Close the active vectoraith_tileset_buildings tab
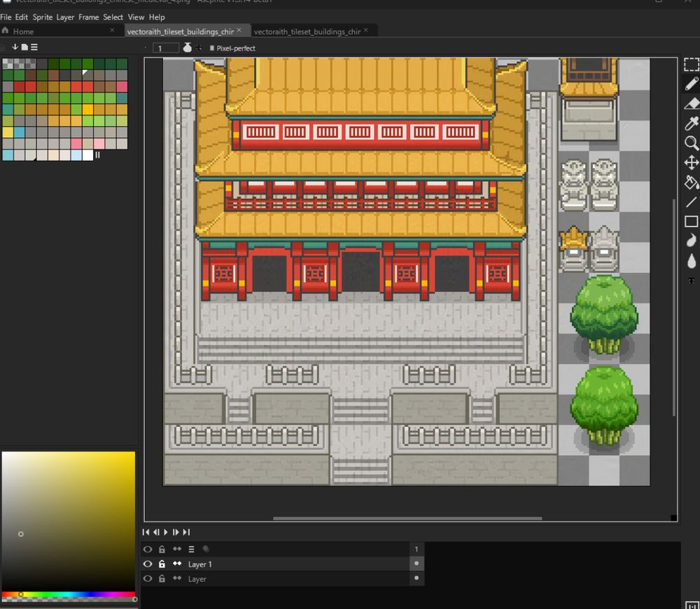The image size is (700, 609). [x=239, y=30]
